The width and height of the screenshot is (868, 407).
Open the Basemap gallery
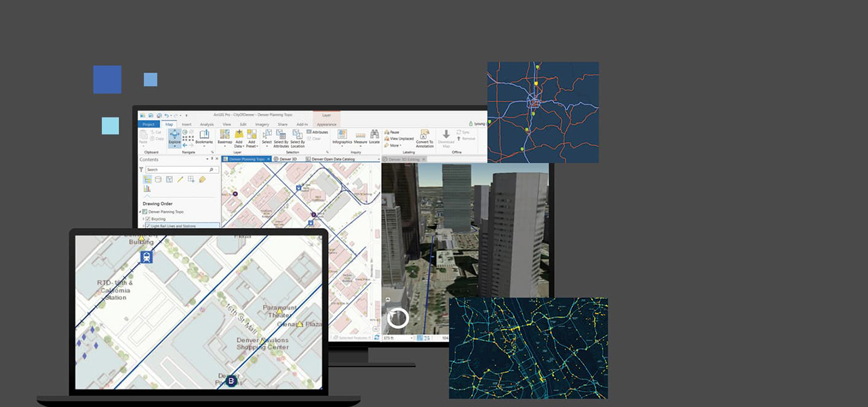coord(224,138)
